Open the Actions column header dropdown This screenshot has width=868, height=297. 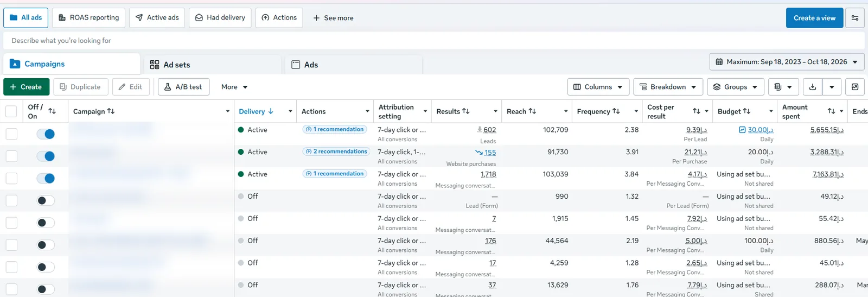(367, 111)
